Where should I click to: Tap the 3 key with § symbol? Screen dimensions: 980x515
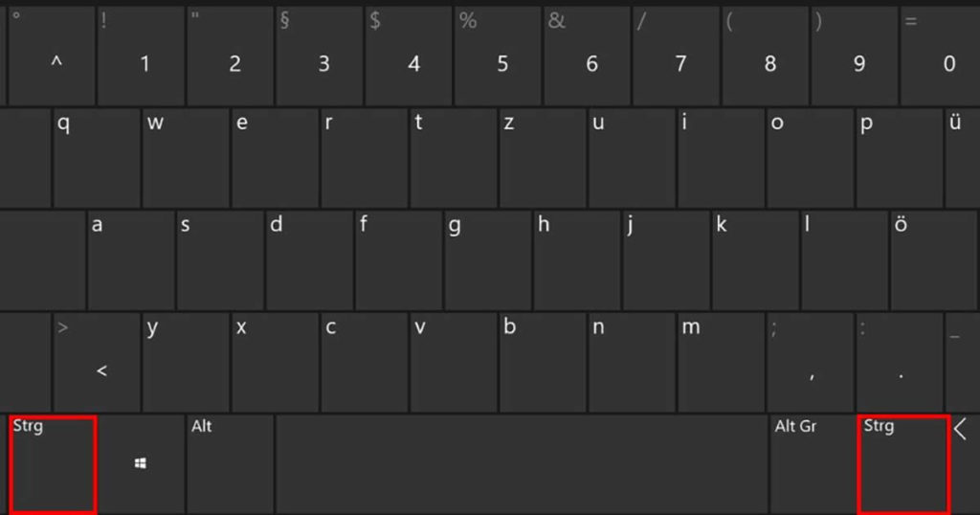tap(320, 56)
